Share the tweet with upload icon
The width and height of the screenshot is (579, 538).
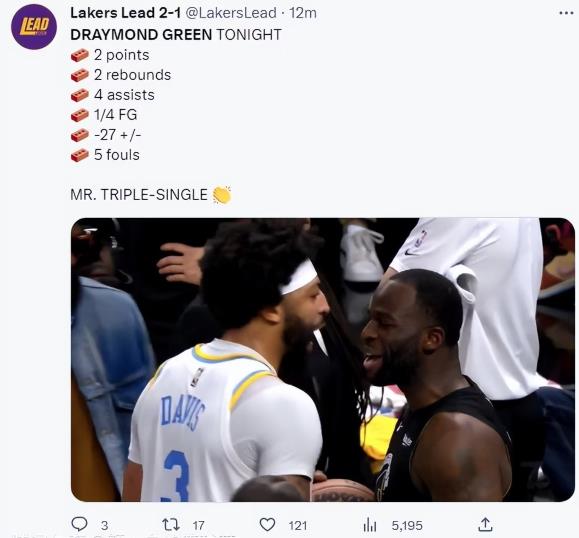pos(485,524)
